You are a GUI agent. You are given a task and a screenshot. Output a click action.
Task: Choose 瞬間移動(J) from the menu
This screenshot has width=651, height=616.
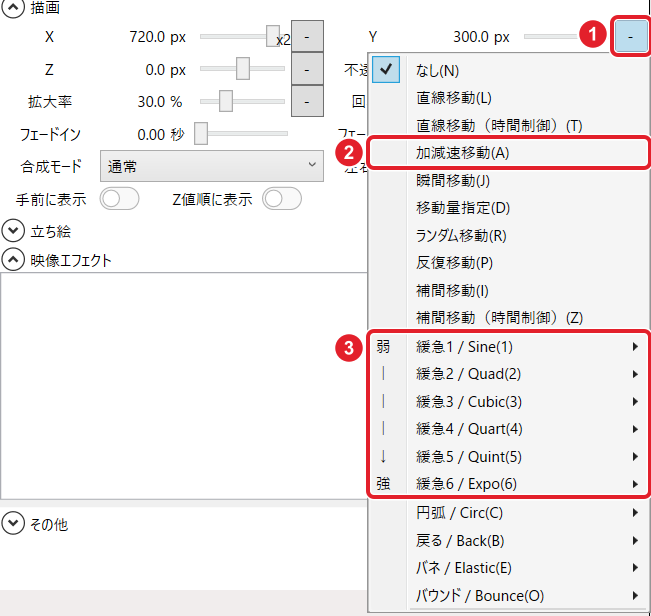[509, 181]
